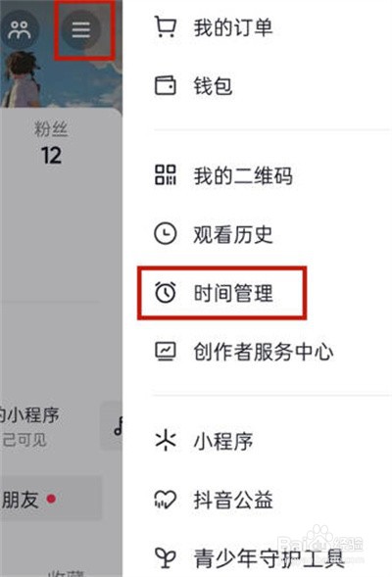Tap the creator service chart icon
Screen dimensions: 392x577
click(x=165, y=352)
